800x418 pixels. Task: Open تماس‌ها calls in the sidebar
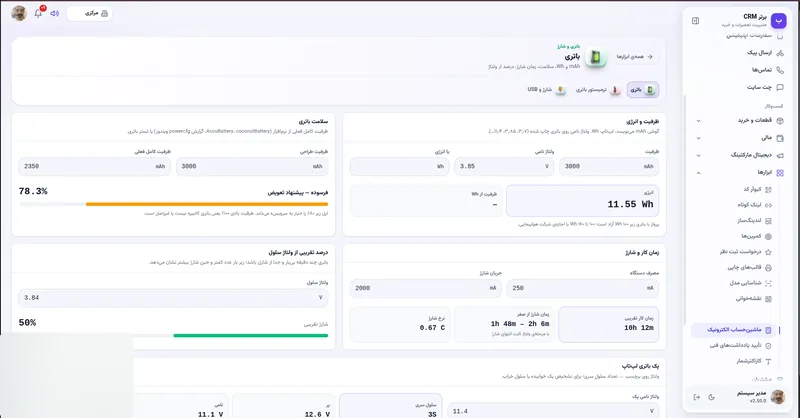pyautogui.click(x=767, y=70)
